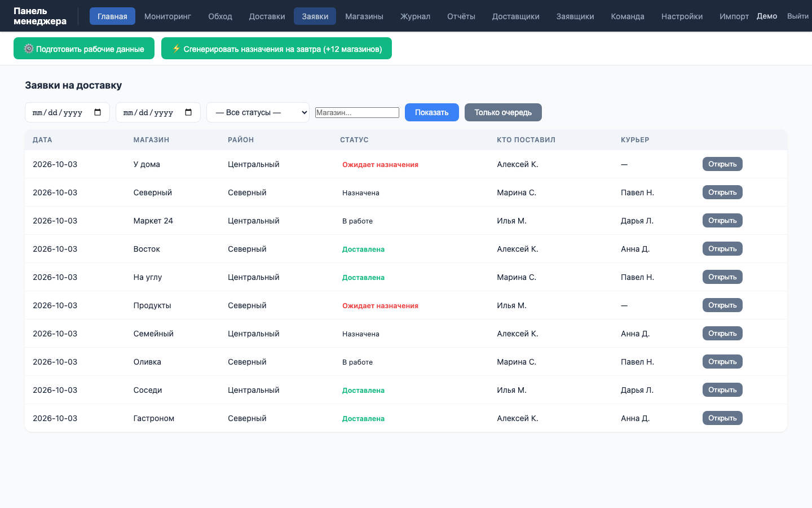Open the Мониторинг menu item
812x508 pixels.
(x=167, y=16)
